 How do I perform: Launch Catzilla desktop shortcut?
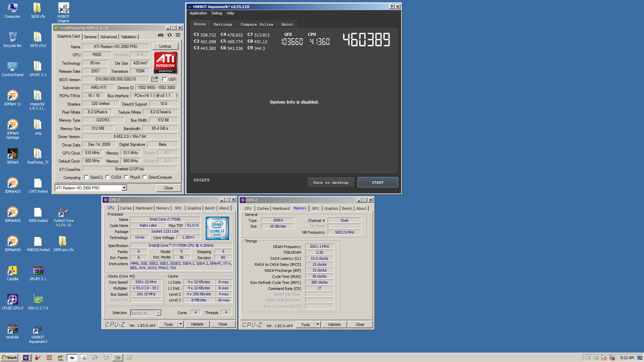point(12,273)
